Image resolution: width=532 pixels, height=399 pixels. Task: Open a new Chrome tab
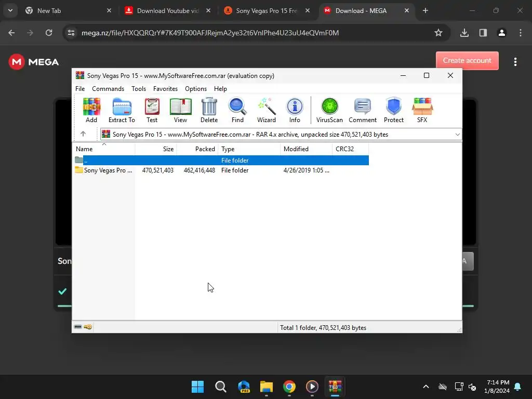point(425,11)
